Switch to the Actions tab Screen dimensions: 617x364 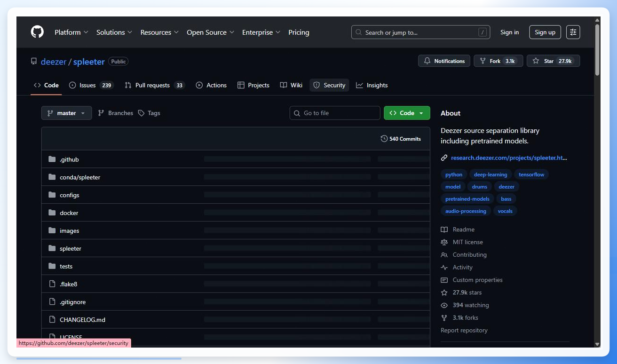click(x=211, y=85)
